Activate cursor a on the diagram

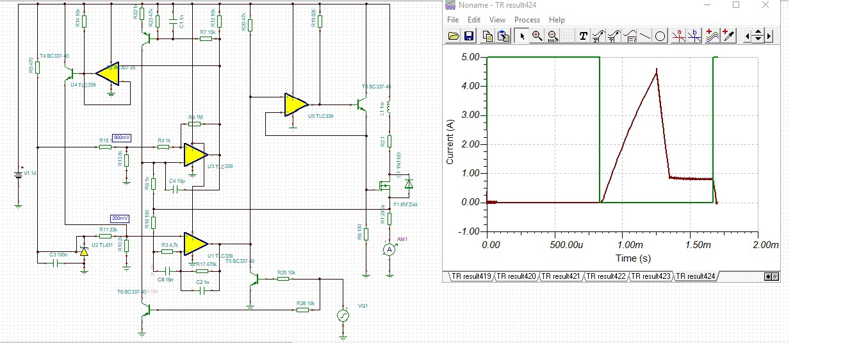(x=679, y=36)
